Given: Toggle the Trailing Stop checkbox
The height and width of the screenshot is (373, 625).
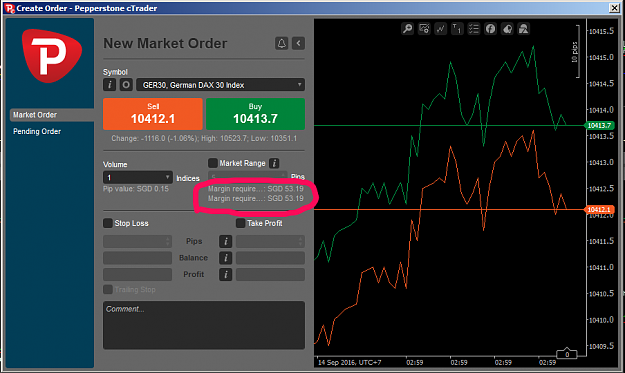Looking at the screenshot, I should tap(108, 289).
